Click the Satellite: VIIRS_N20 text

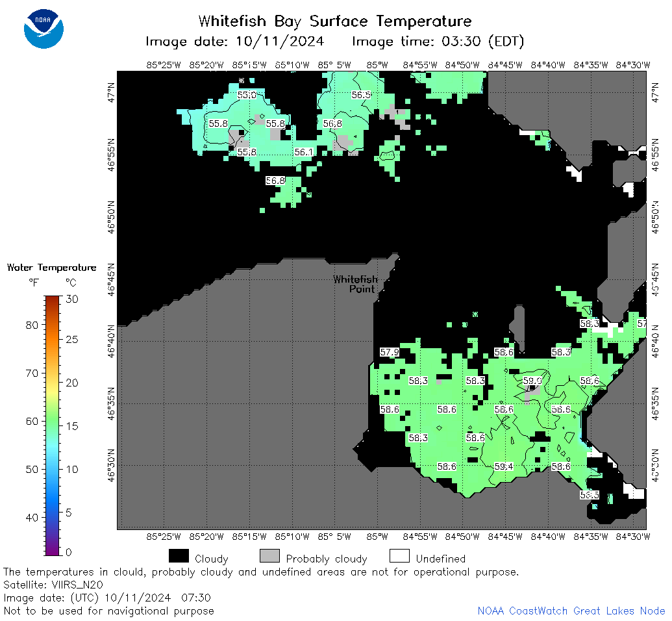[53, 585]
